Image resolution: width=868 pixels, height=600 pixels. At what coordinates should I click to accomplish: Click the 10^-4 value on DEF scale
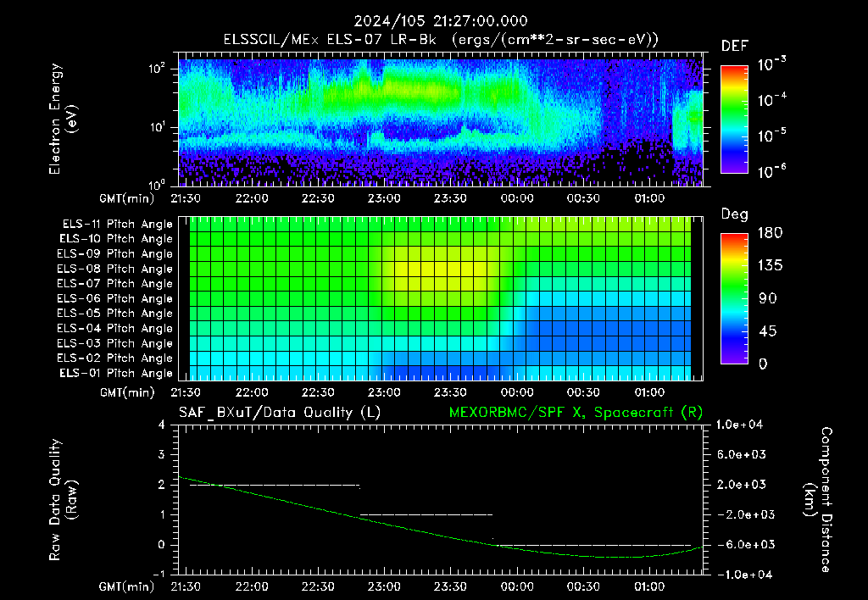point(771,100)
